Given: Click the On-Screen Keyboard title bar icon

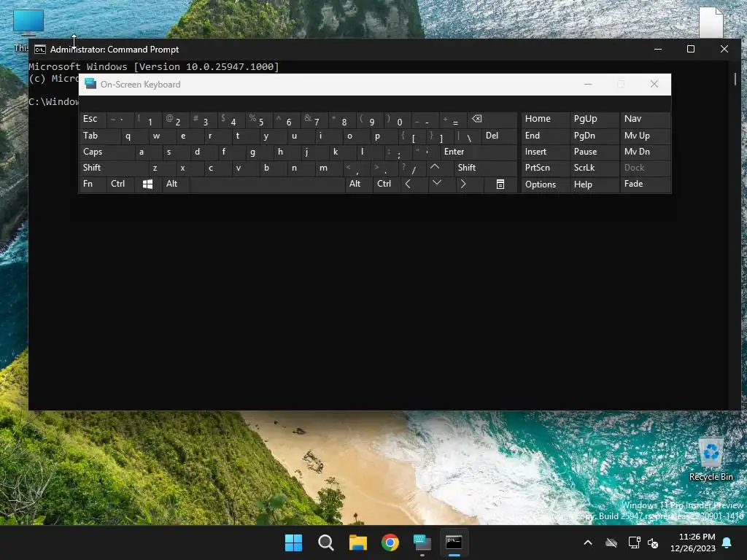Looking at the screenshot, I should coord(90,85).
